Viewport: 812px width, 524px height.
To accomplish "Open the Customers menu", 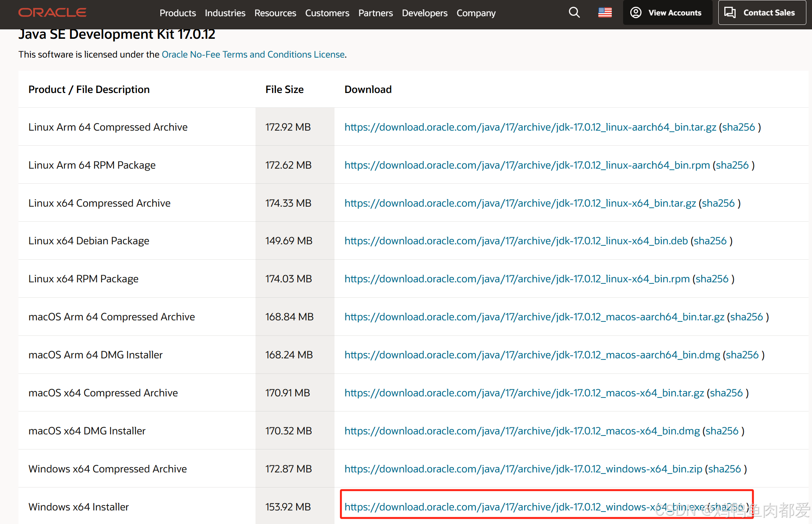I will click(x=327, y=13).
